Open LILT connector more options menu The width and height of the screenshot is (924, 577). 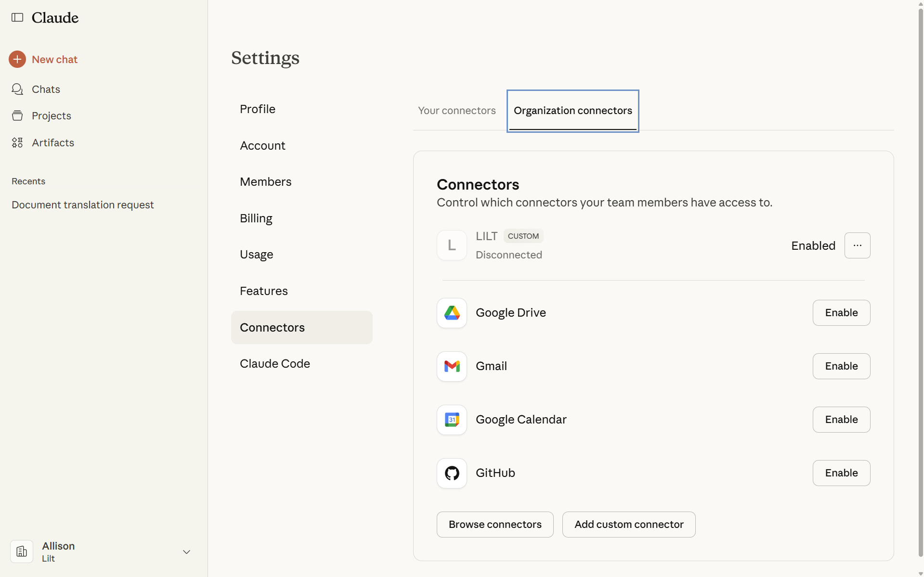(x=857, y=245)
